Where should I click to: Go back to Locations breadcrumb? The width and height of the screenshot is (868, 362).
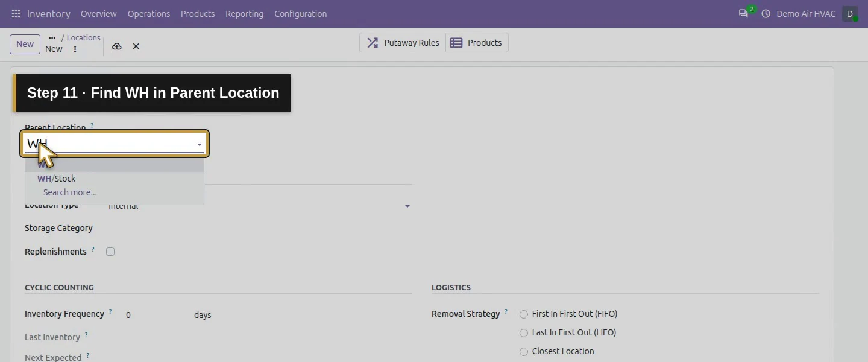coord(84,37)
